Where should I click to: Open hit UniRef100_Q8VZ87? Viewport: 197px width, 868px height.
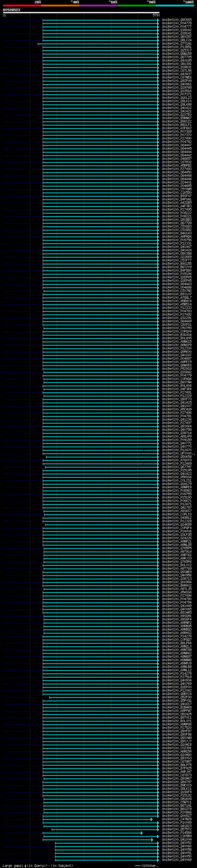(x=176, y=37)
